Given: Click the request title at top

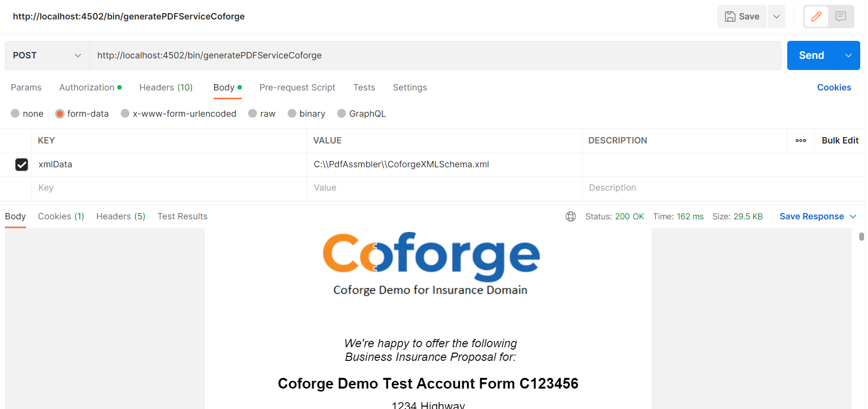Looking at the screenshot, I should 129,17.
